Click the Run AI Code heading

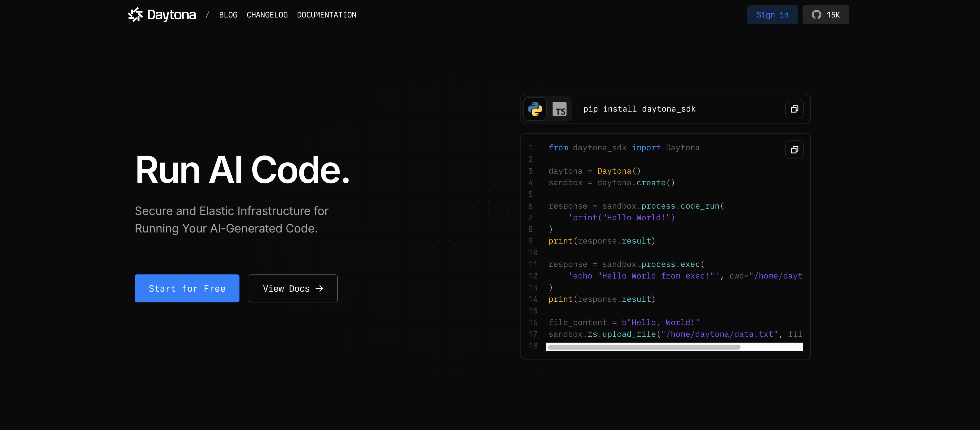click(x=242, y=170)
